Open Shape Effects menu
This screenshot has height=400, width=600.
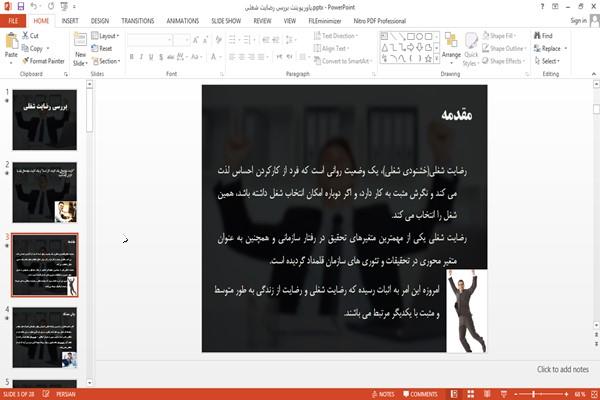503,61
